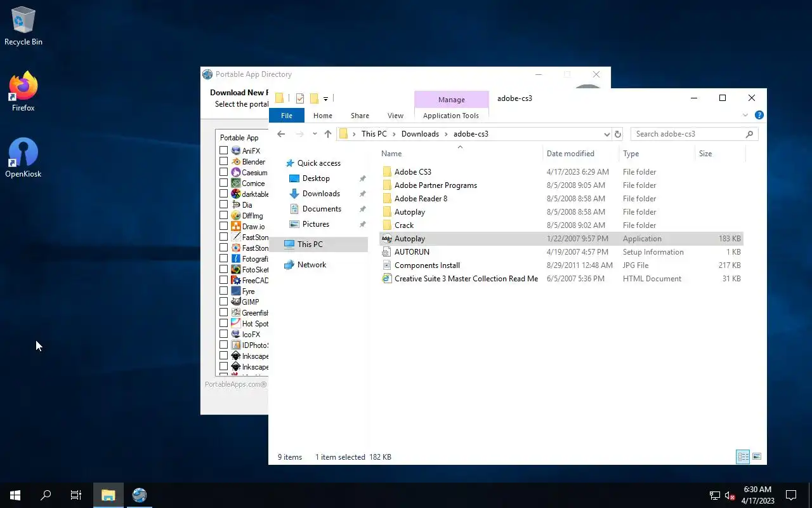Click File Explorer taskbar button

click(x=108, y=495)
